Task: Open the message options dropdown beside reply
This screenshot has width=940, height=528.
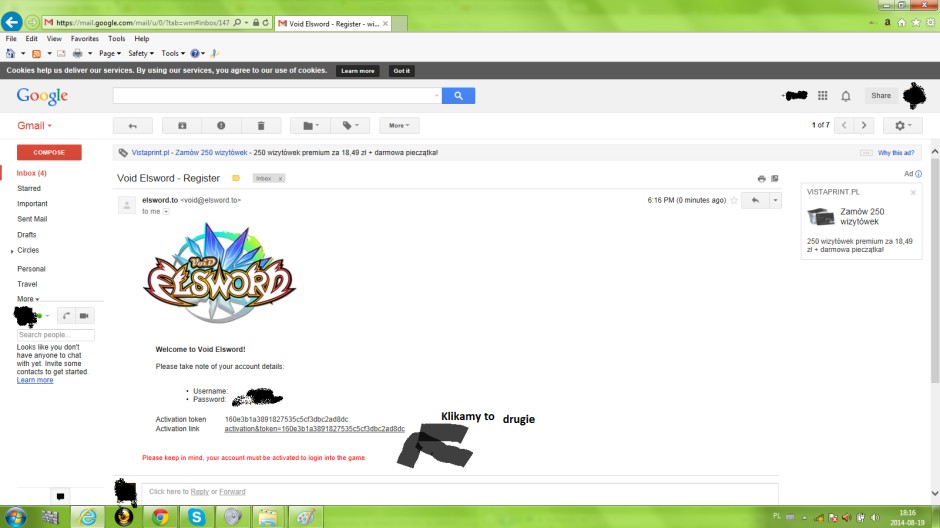Action: (x=775, y=200)
